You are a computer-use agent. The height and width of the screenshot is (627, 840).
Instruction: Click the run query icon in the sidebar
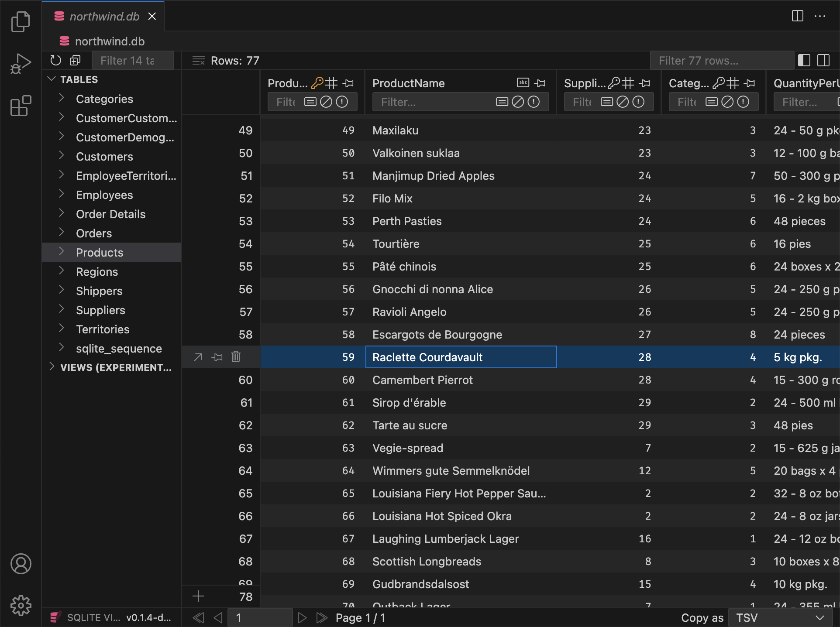click(x=20, y=63)
